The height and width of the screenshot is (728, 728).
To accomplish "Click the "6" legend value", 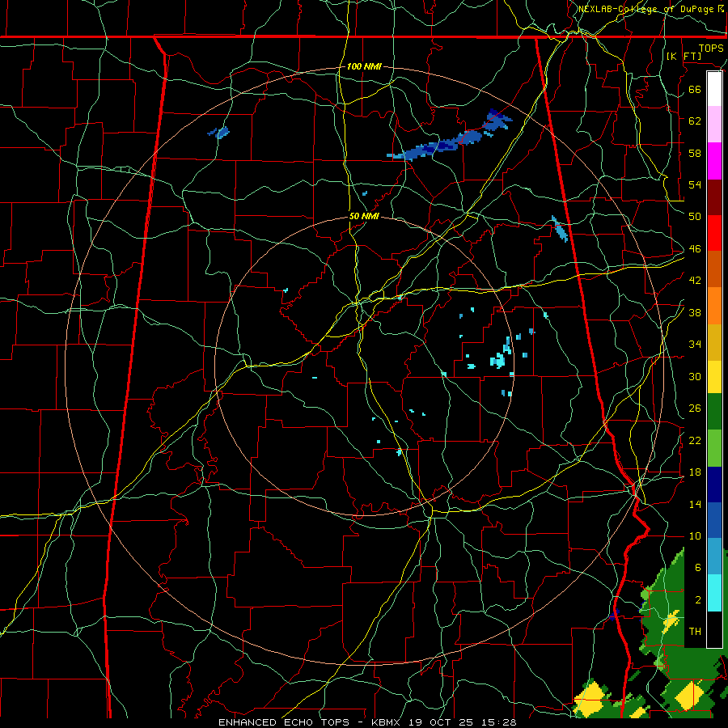I will coord(698,568).
